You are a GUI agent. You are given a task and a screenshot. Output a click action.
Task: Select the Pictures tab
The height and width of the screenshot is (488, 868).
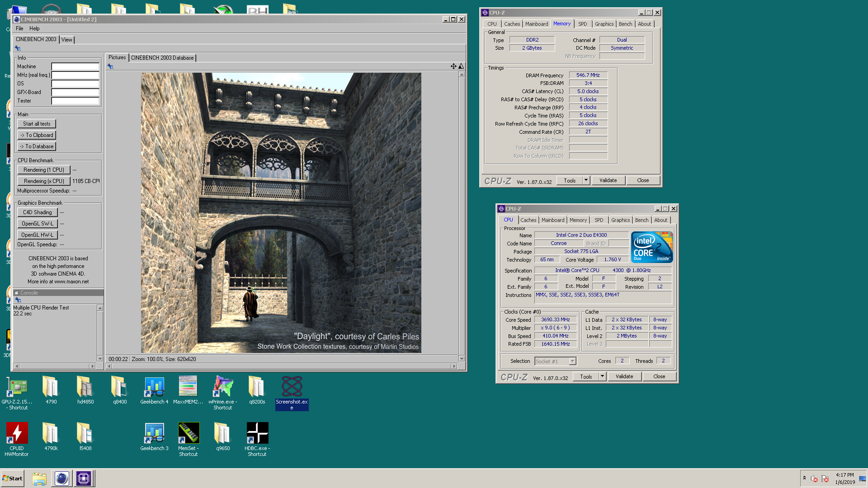(117, 57)
